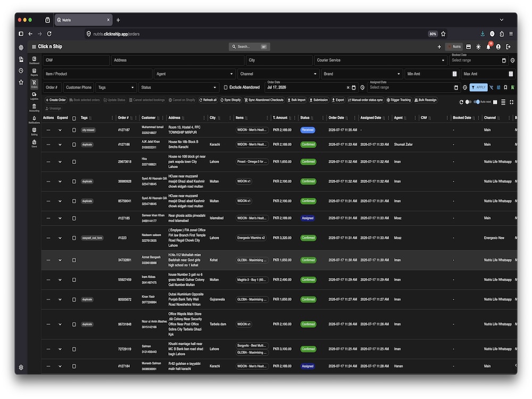This screenshot has height=399, width=532.
Task: Open browser downloads arrow icon
Action: [483, 34]
